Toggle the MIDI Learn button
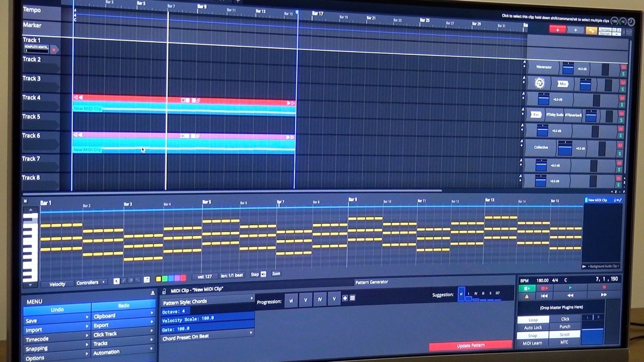This screenshot has height=362, width=644. (532, 343)
